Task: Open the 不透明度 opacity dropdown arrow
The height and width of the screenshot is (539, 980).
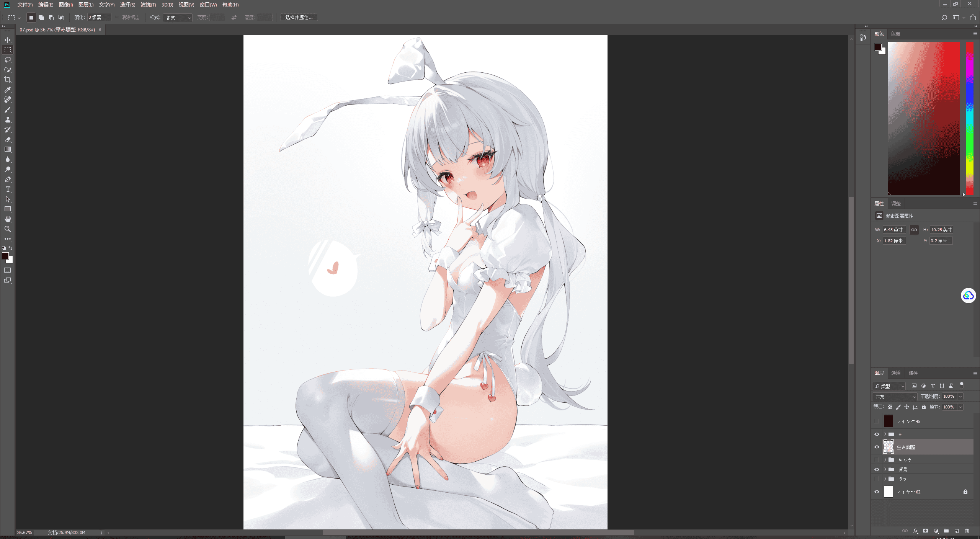Action: click(960, 397)
